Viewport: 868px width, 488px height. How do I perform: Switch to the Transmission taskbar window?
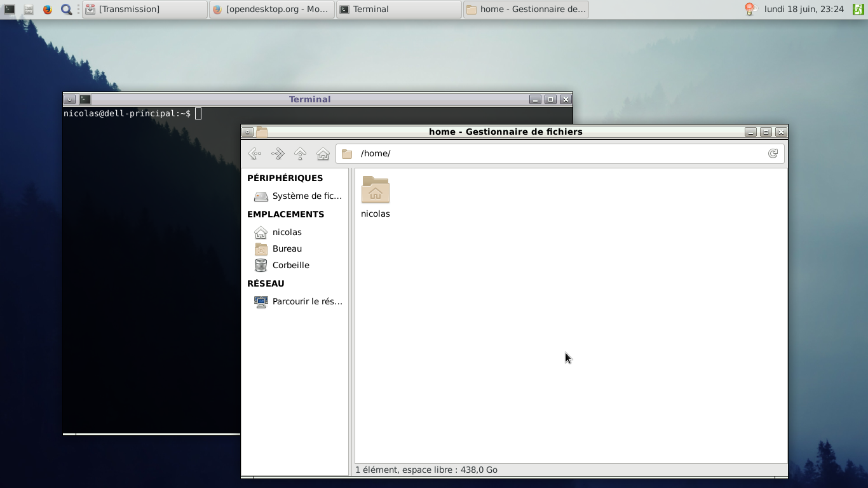coord(145,10)
